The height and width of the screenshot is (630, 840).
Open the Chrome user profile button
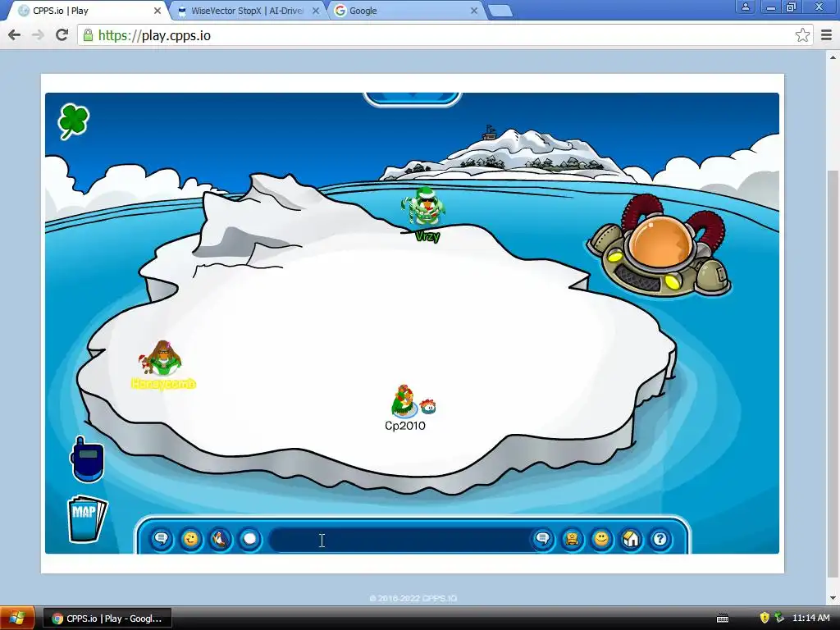click(x=745, y=7)
